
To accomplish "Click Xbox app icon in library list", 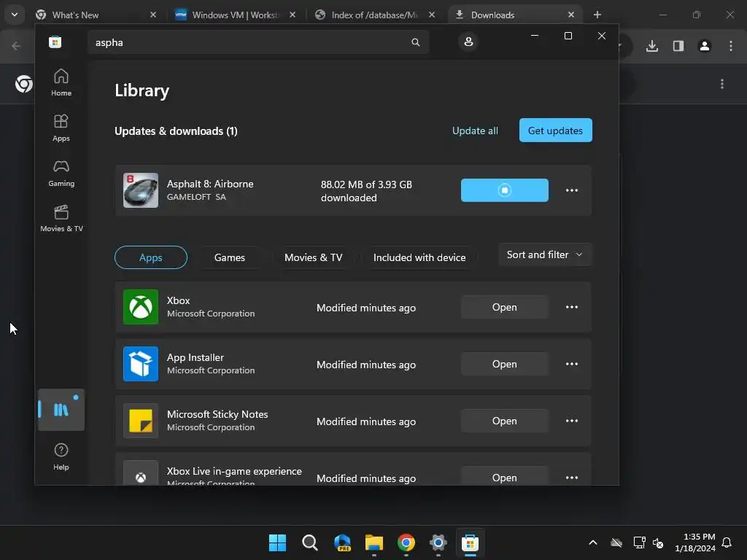I will tap(141, 307).
